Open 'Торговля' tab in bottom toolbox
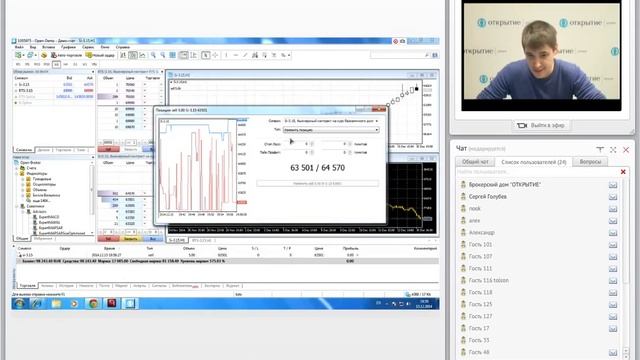The image size is (640, 360). (x=28, y=286)
